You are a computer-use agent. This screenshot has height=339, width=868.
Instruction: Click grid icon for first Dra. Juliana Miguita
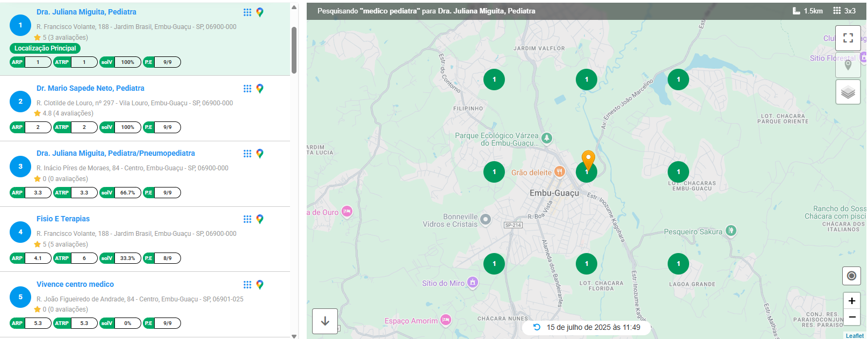247,12
